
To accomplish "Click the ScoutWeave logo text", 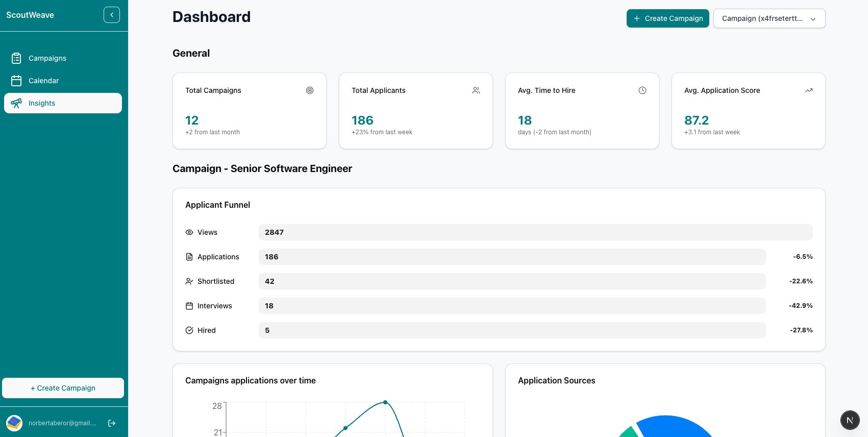I will tap(30, 15).
